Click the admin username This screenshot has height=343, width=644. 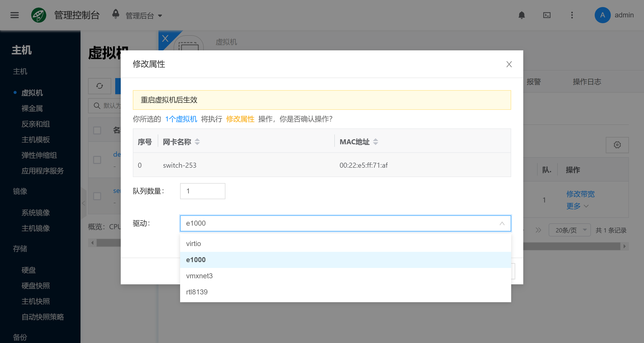pos(624,15)
